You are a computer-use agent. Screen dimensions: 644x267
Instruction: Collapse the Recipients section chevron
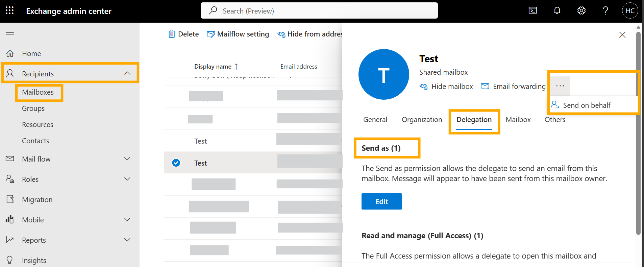click(x=127, y=73)
